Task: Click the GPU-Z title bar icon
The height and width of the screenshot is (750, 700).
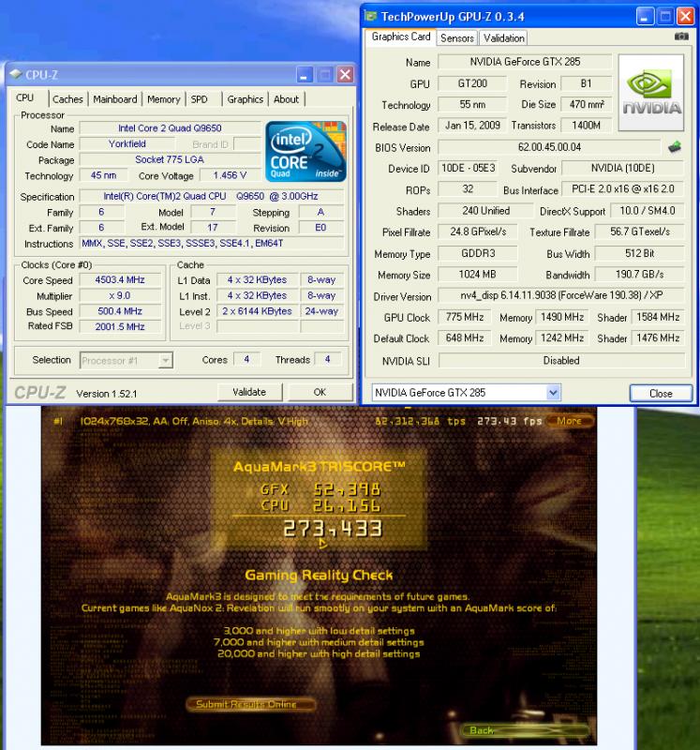Action: (x=370, y=16)
